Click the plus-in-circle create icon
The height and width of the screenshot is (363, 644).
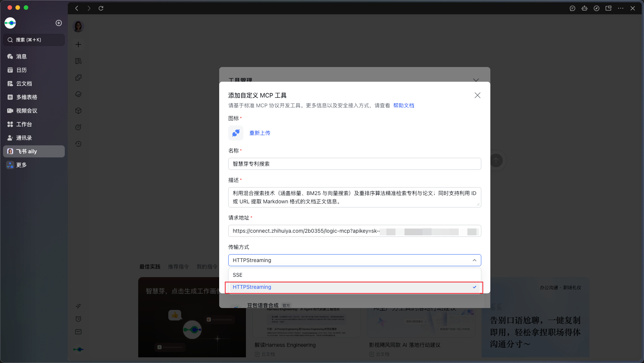click(59, 23)
